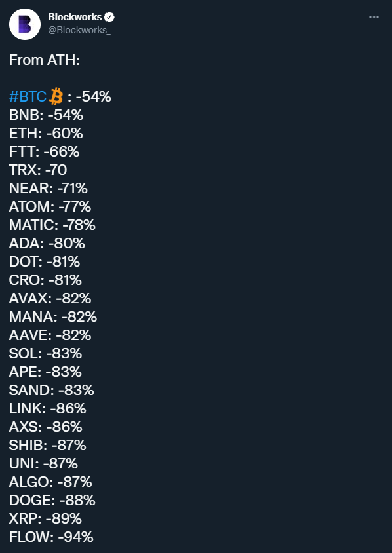The image size is (392, 553).
Task: Open the @Blockworks_ handle link
Action: (79, 30)
